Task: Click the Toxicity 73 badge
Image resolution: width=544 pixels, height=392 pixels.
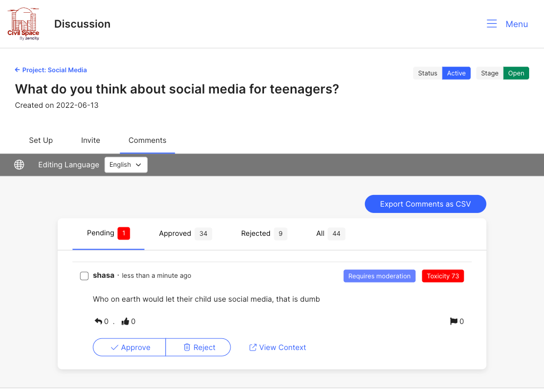Action: (443, 276)
